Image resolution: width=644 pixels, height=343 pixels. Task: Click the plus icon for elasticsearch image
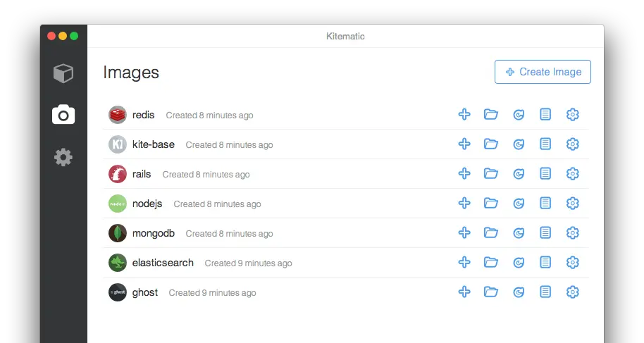coord(464,263)
